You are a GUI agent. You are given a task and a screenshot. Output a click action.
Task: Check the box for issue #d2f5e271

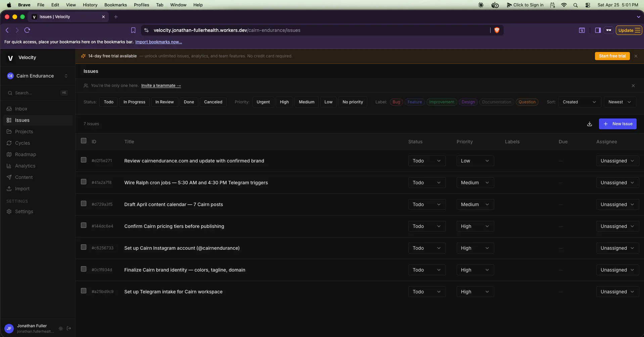[84, 160]
